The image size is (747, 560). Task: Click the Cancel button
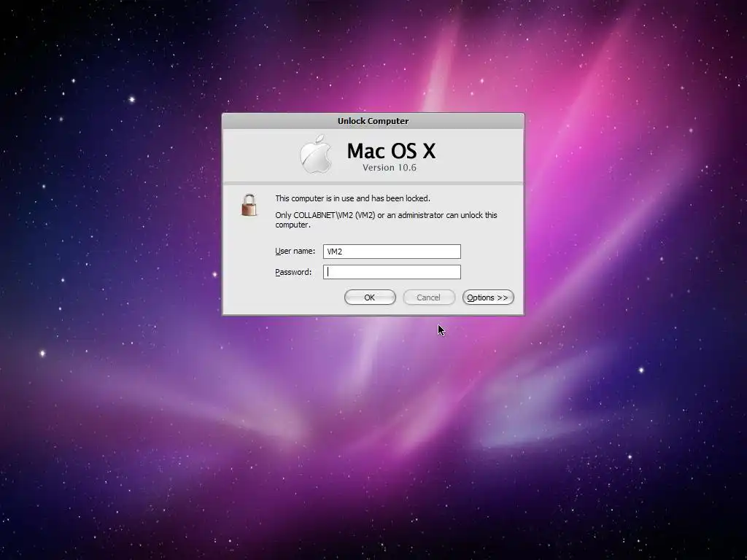point(428,297)
